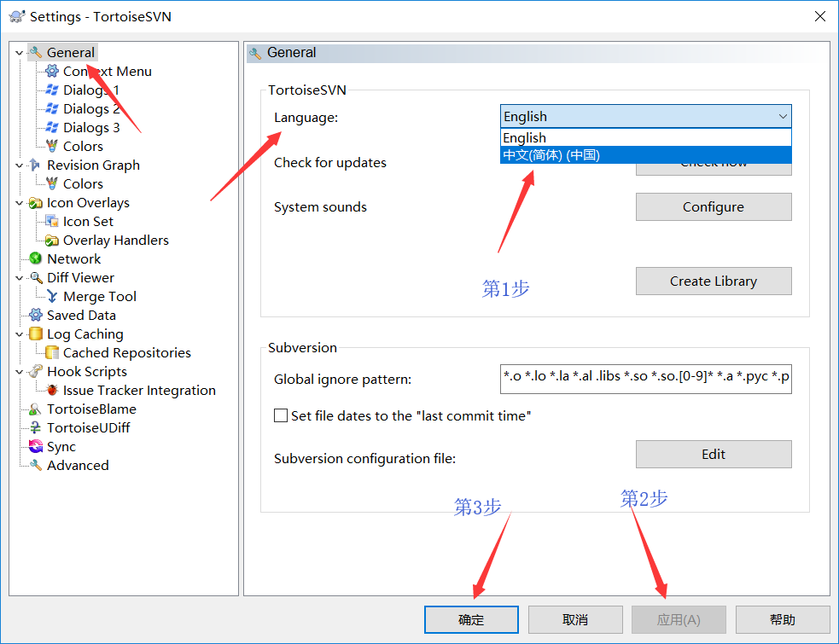Click the Create Library button
The image size is (839, 644).
coord(714,281)
